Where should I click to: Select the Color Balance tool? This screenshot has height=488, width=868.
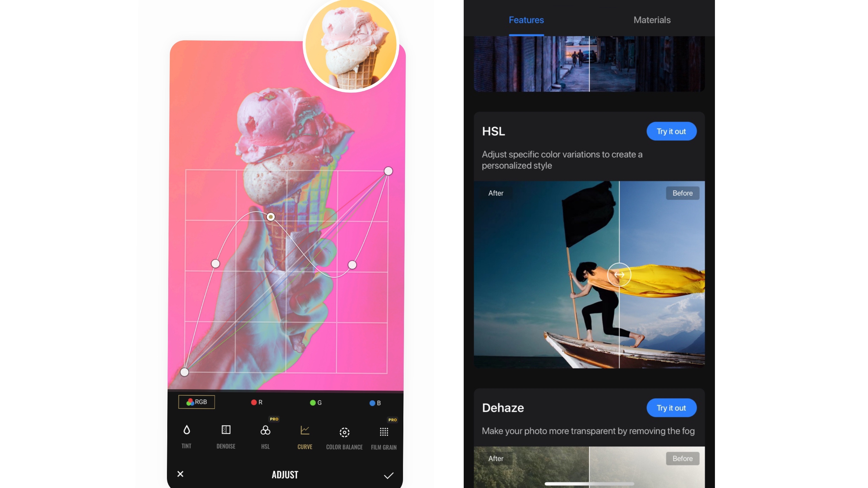[344, 435]
